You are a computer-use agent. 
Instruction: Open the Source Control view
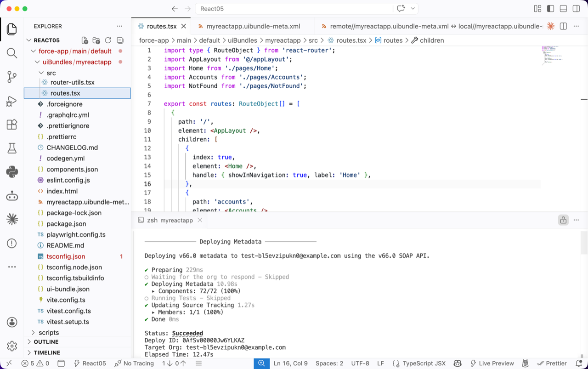12,77
